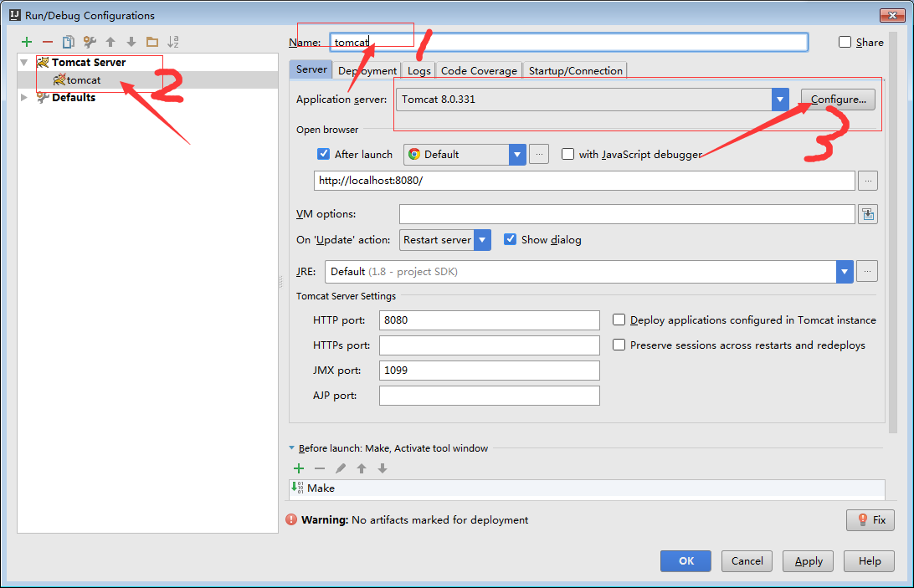Expand the Defaults tree node

tap(24, 97)
